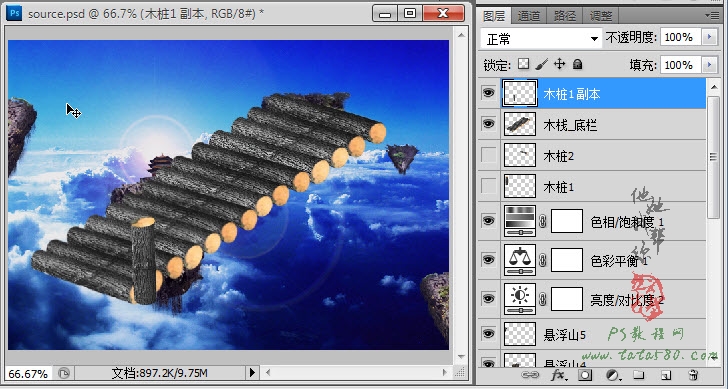728x389 pixels.
Task: Click the 文档:897.2K/9.75M status text
Action: pos(159,373)
